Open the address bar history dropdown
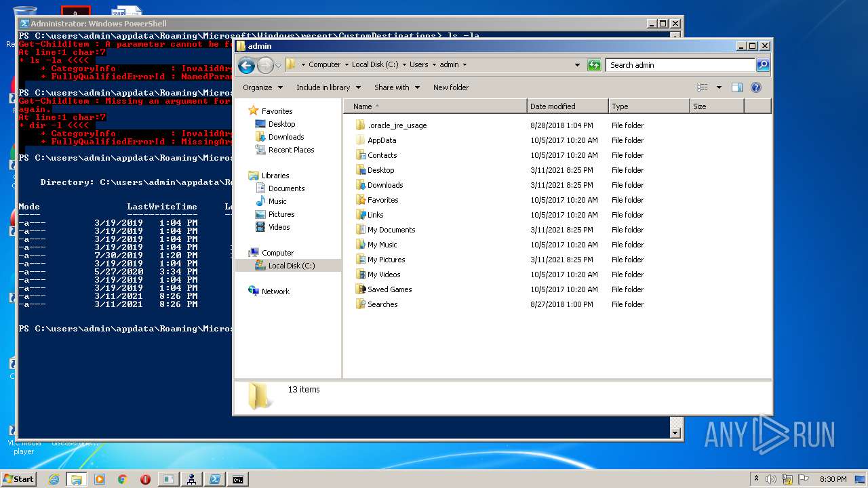The width and height of the screenshot is (868, 488). [577, 65]
